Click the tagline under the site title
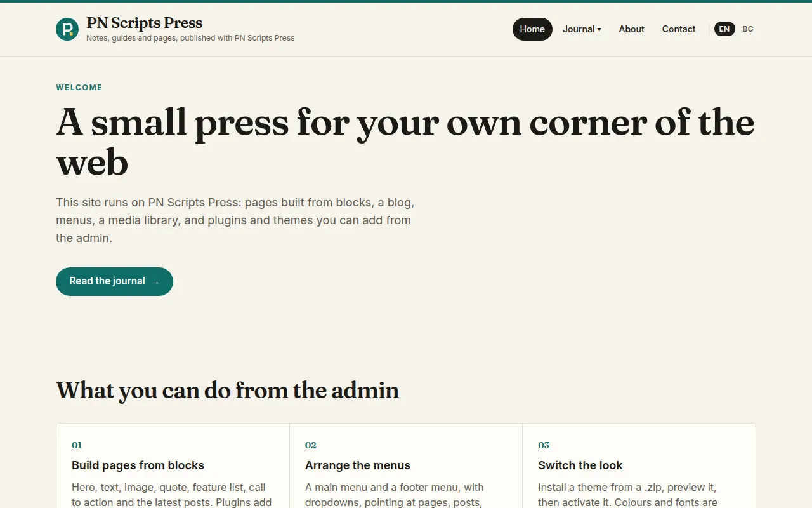812x508 pixels. 190,38
